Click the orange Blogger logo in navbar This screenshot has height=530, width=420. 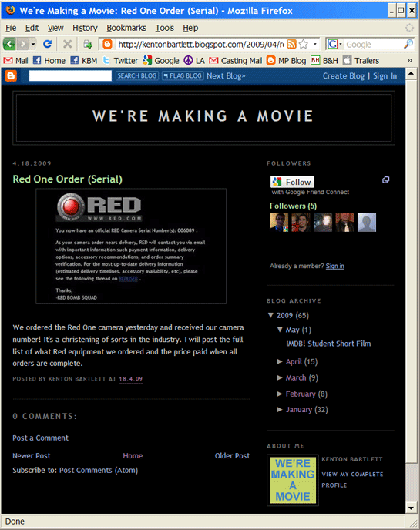11,75
